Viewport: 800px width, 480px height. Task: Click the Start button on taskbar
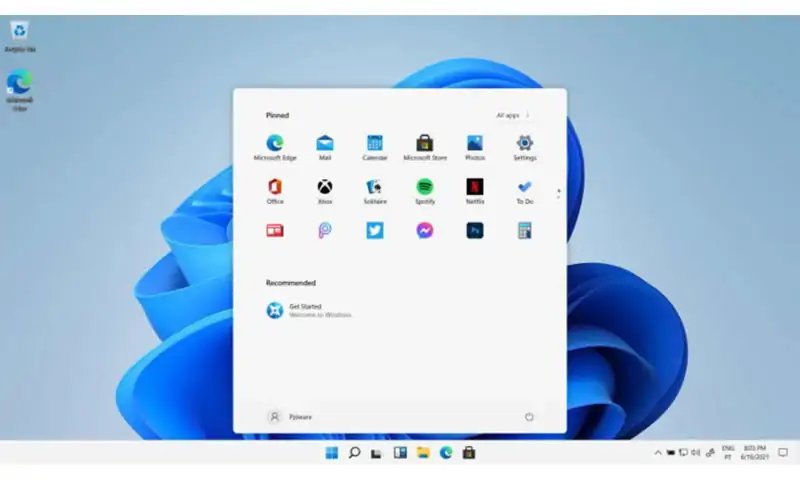tap(332, 452)
